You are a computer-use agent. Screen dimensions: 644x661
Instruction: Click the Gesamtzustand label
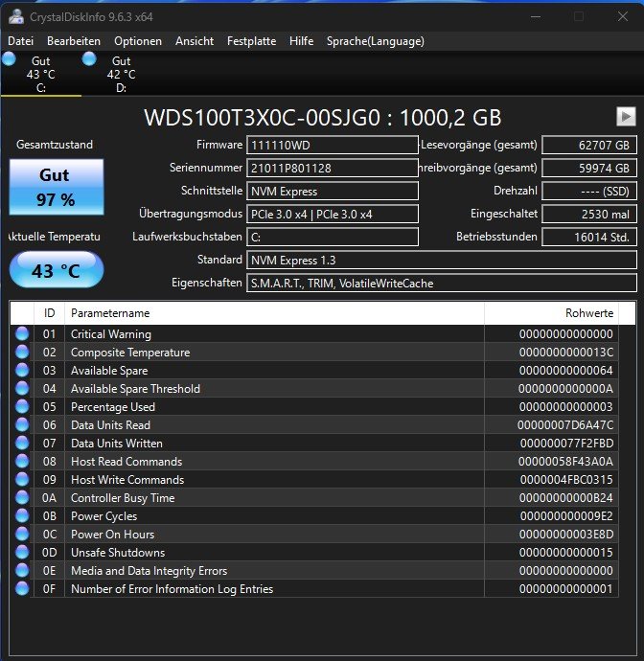[x=55, y=145]
